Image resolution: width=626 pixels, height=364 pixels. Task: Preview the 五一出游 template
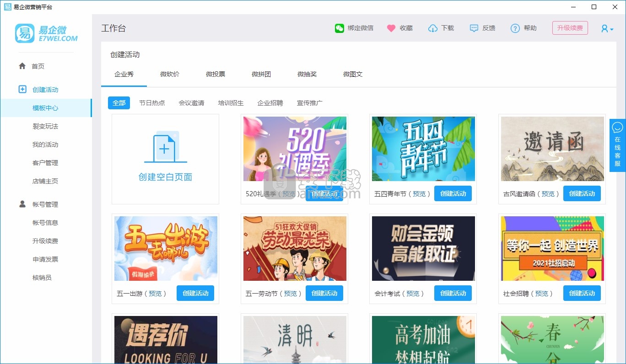pyautogui.click(x=155, y=294)
